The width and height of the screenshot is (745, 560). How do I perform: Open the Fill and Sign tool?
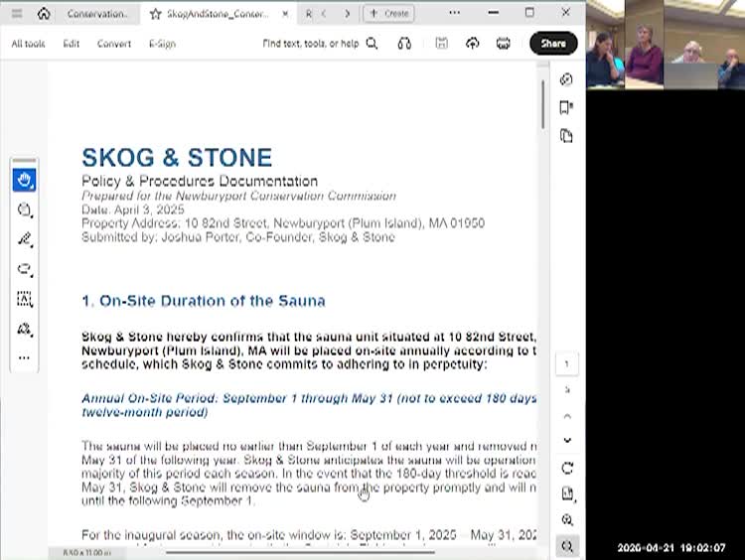pyautogui.click(x=24, y=329)
